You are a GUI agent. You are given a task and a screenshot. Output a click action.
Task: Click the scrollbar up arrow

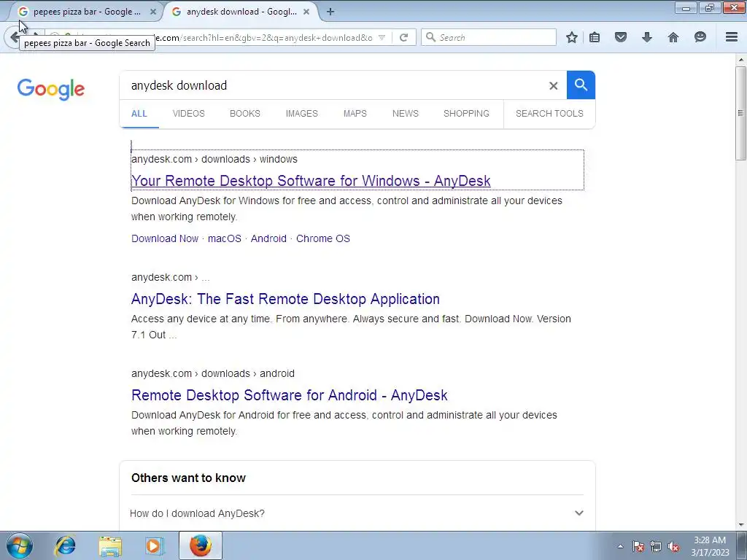coord(740,60)
